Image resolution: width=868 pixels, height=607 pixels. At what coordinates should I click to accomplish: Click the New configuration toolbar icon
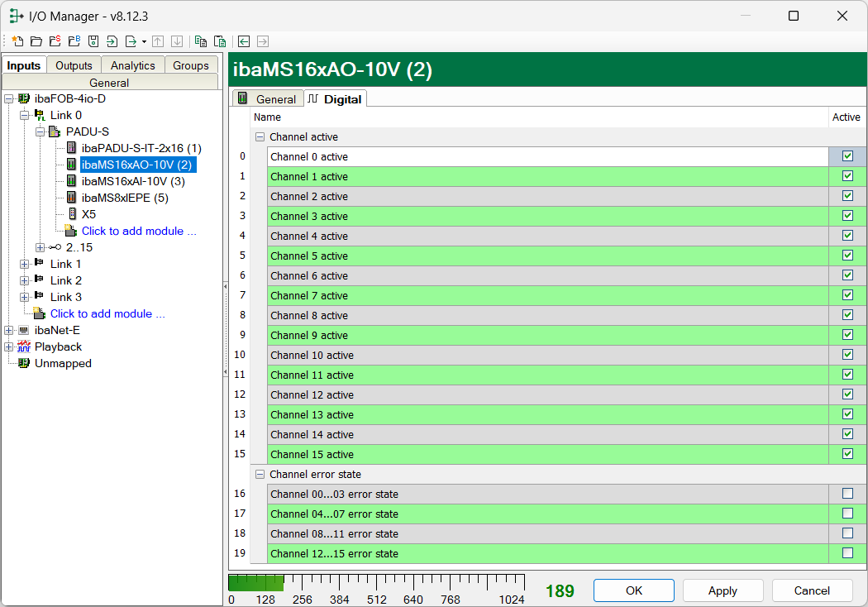pos(17,41)
